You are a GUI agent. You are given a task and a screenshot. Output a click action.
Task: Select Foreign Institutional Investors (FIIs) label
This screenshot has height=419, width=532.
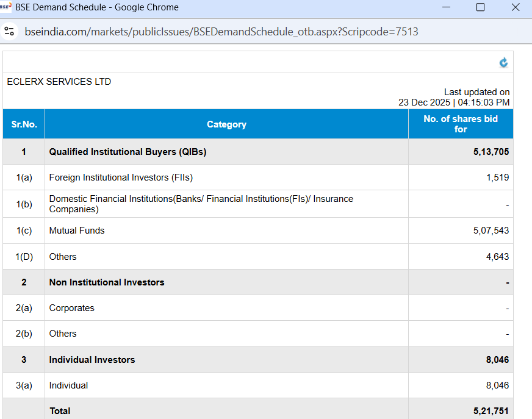(x=121, y=177)
